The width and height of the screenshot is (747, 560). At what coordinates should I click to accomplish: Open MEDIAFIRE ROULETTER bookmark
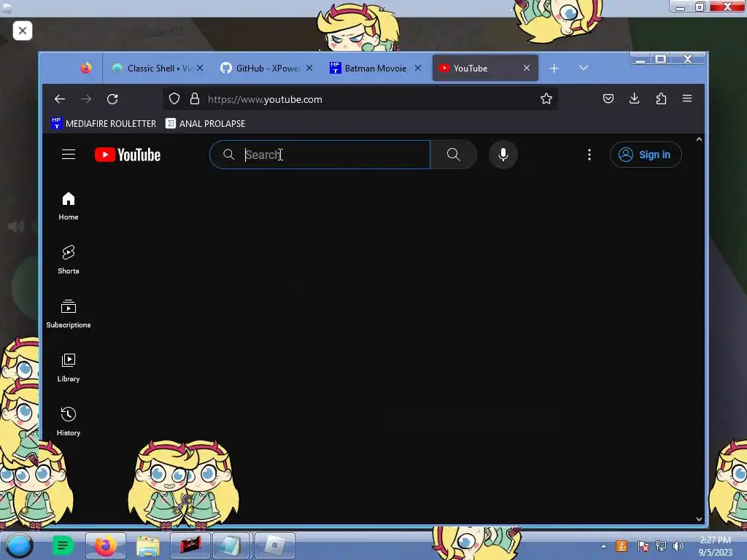pos(104,123)
